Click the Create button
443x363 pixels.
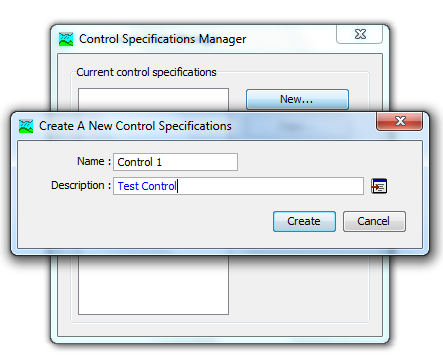pyautogui.click(x=304, y=221)
